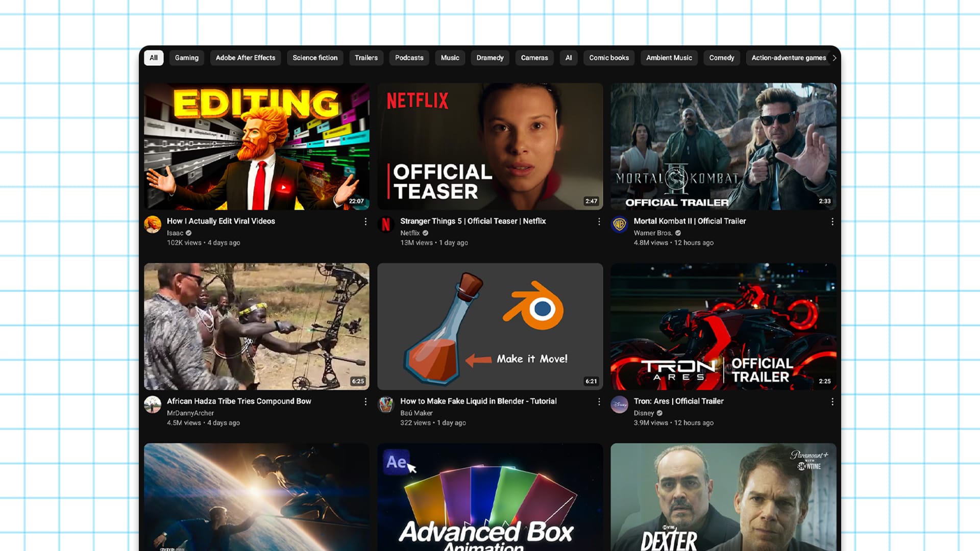This screenshot has height=551, width=980.
Task: Click the Warner Bros. channel avatar
Action: point(619,224)
